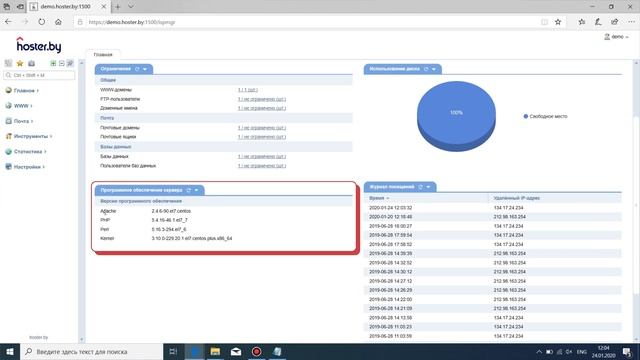
Task: Click the Удалённый IP-адрес column header
Action: (516, 198)
